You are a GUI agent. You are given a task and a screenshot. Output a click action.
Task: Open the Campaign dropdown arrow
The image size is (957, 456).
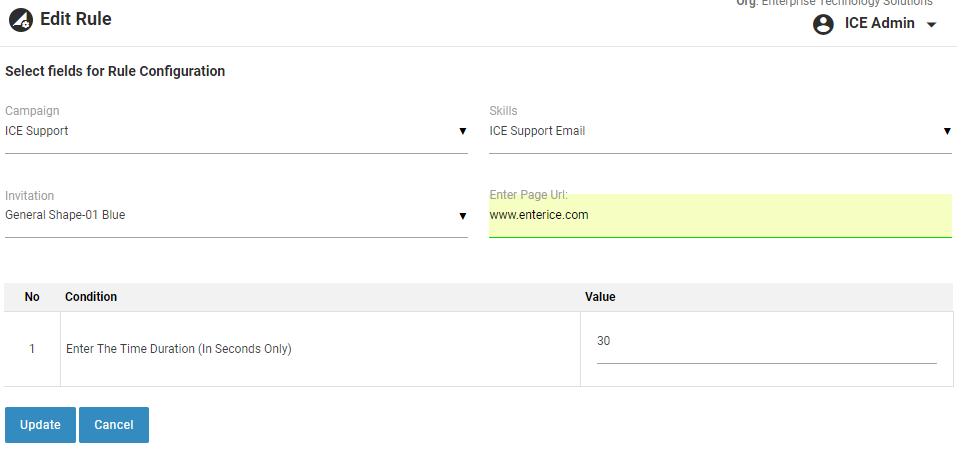click(462, 131)
